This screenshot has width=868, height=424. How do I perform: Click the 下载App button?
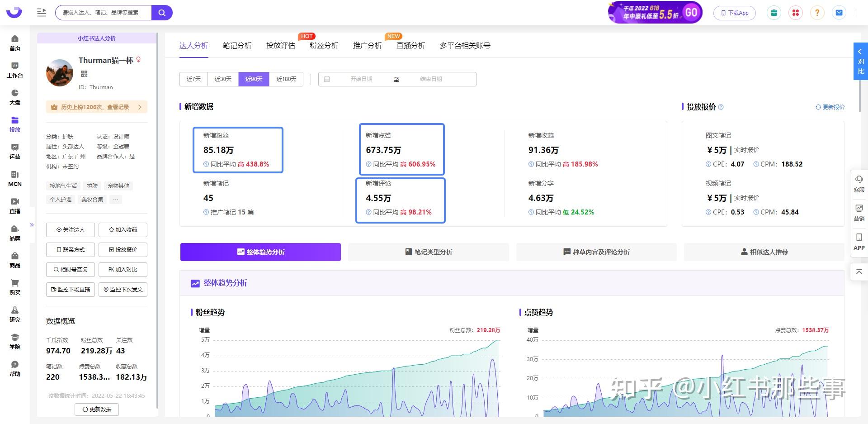point(735,13)
